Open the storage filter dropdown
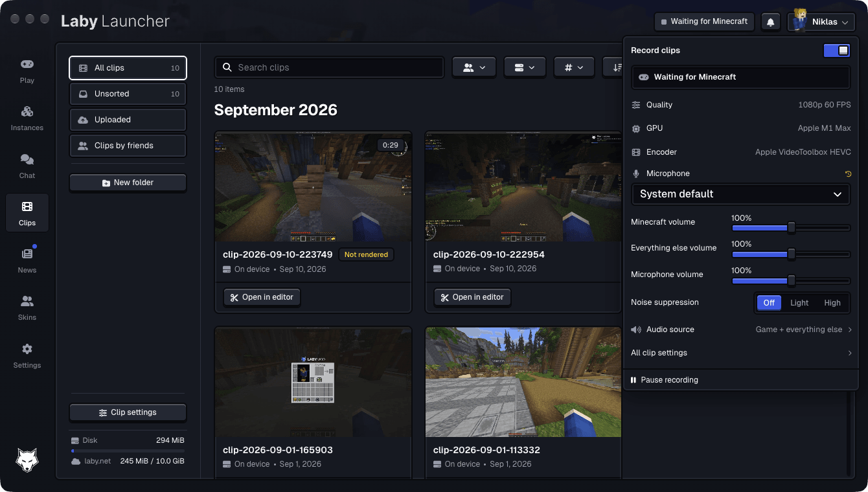Screen dimensions: 868x492 525,67
